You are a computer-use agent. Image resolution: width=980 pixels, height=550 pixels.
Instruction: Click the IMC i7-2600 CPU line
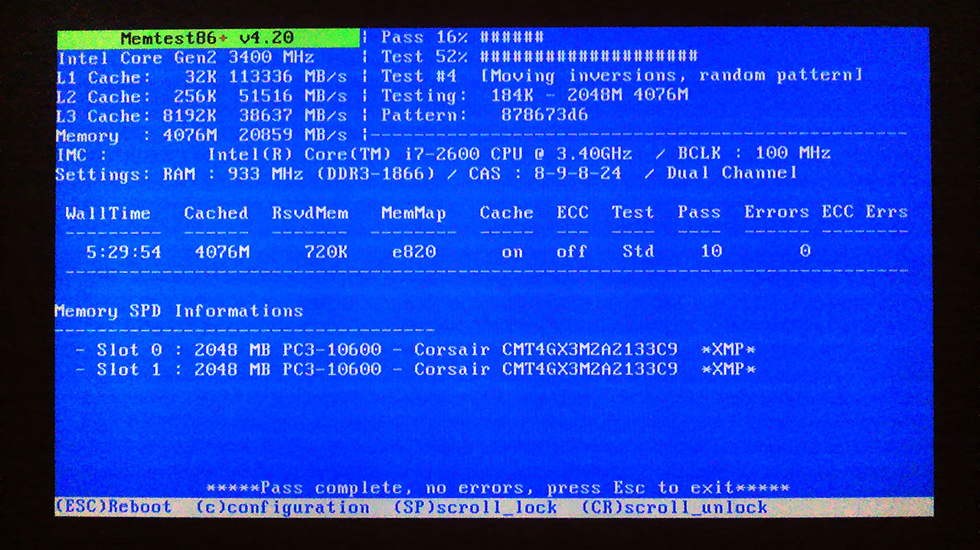point(344,154)
